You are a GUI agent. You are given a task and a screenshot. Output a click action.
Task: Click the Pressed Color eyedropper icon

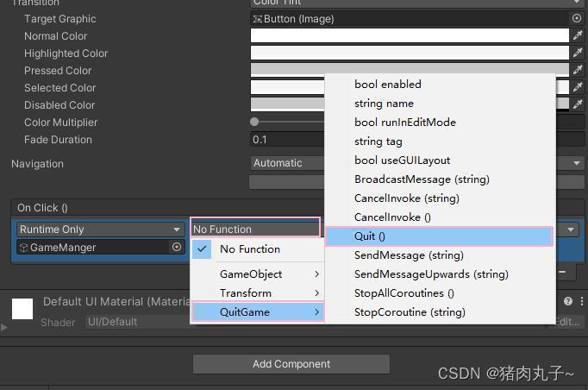click(x=578, y=70)
